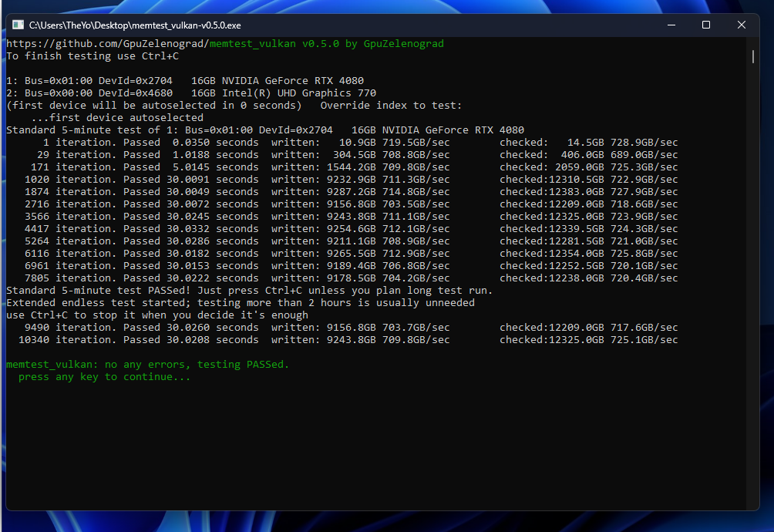Click the '10340 iteration' result row
This screenshot has height=532, width=774.
click(x=348, y=339)
